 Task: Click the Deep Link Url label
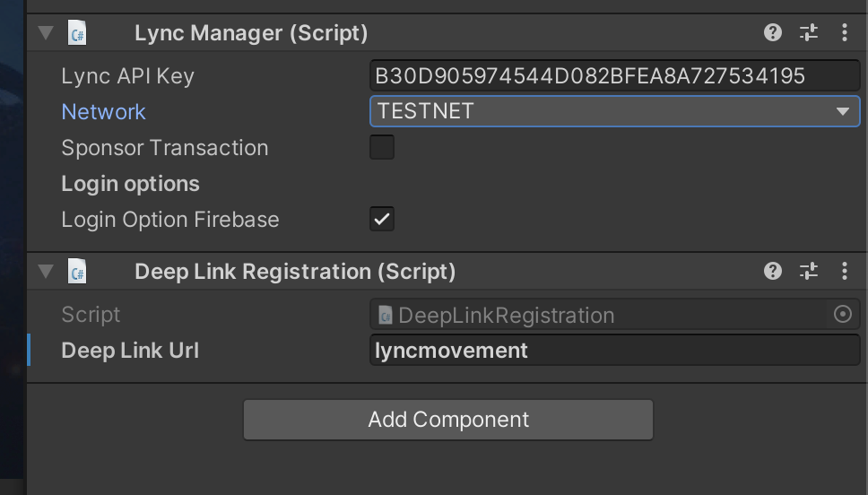pyautogui.click(x=130, y=351)
